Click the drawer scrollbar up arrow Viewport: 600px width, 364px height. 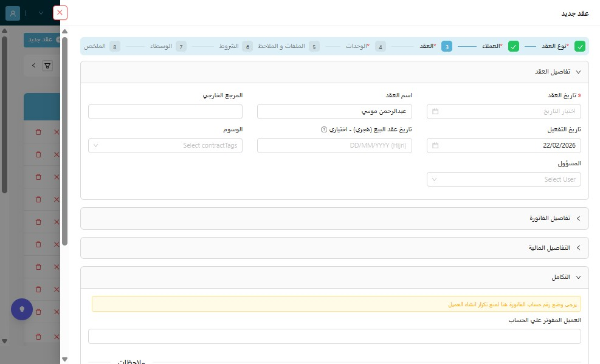coord(64,32)
